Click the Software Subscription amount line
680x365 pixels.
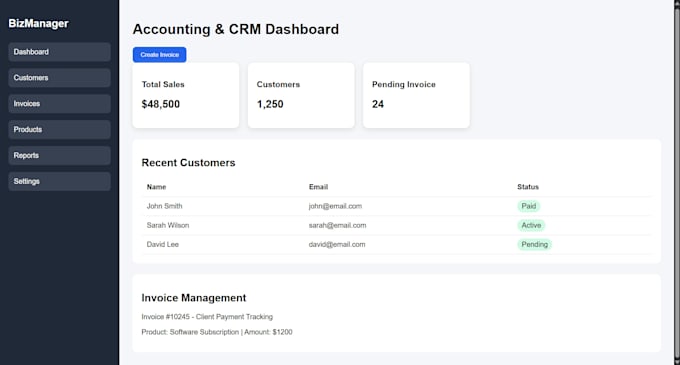coord(217,332)
